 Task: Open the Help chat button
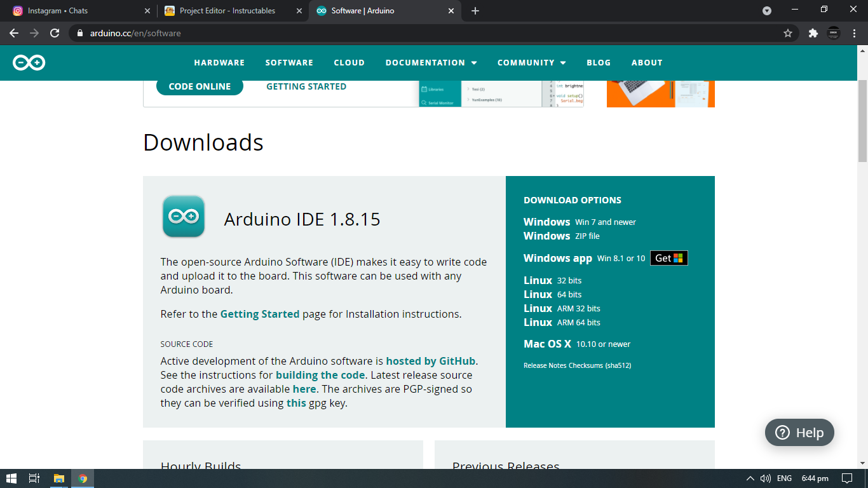(x=799, y=432)
